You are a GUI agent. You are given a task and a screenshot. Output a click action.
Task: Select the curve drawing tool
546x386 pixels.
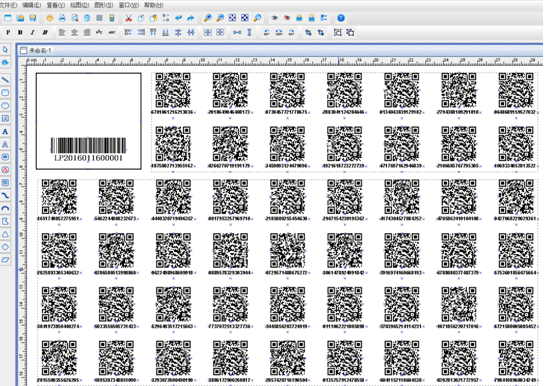point(5,196)
